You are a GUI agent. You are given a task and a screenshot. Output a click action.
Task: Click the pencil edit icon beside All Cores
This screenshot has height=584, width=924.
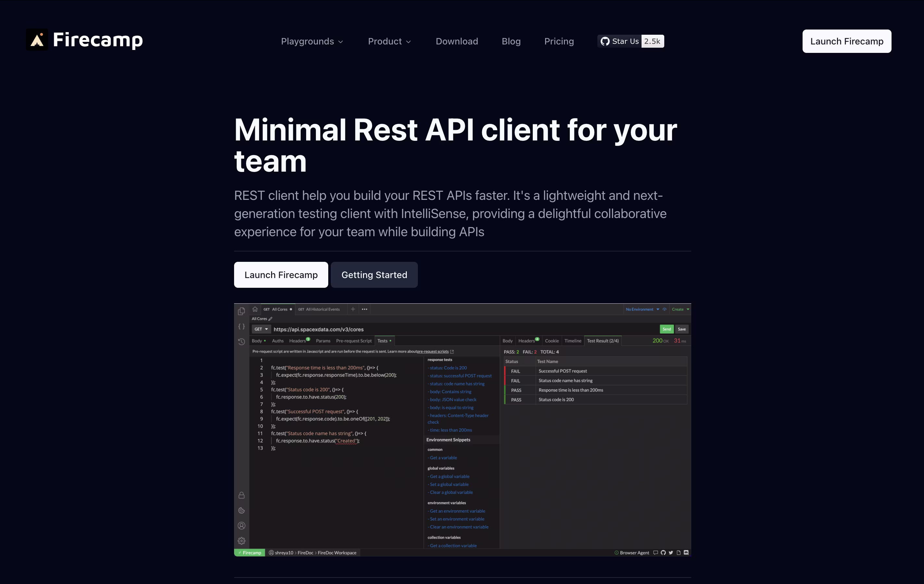coord(270,319)
